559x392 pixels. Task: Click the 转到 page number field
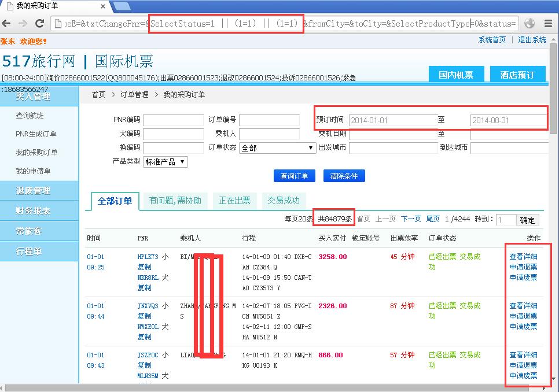506,220
